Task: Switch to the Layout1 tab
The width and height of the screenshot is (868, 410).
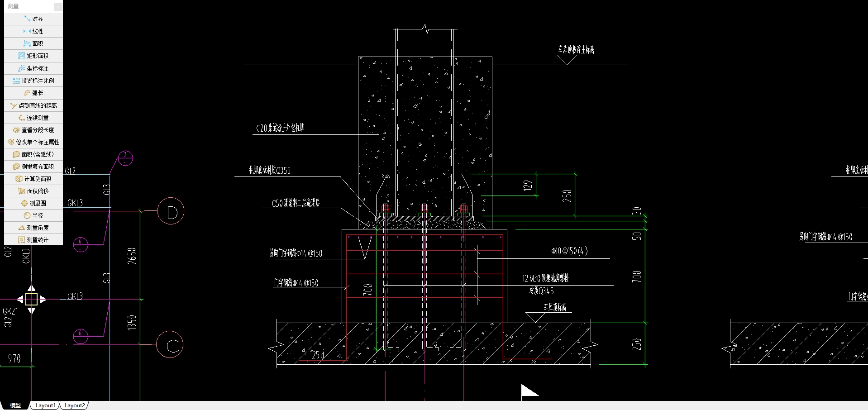Action: pos(45,405)
